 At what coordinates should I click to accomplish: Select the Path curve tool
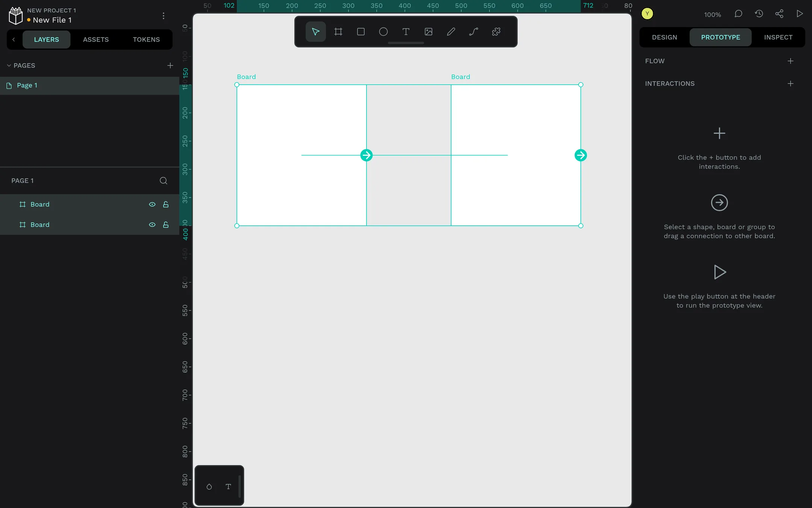pos(473,32)
